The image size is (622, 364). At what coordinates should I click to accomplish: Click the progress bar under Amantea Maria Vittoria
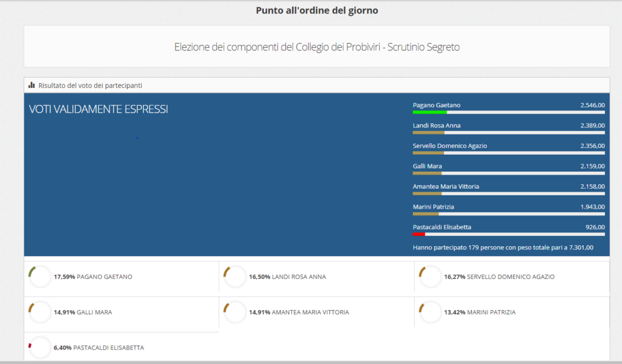click(508, 194)
